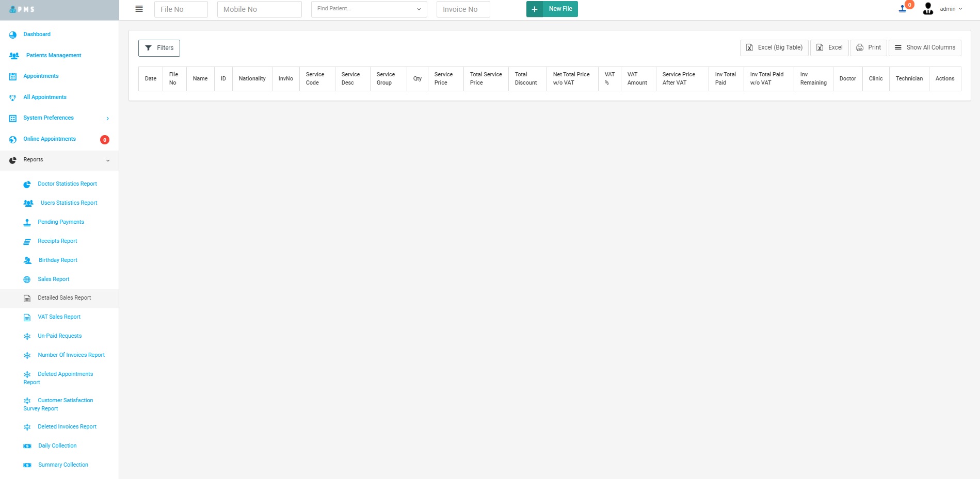
Task: Open the Find Patient dropdown
Action: coord(368,9)
